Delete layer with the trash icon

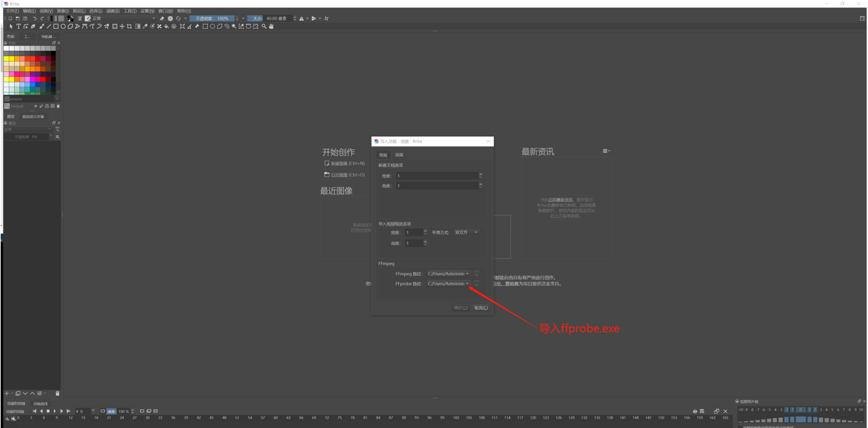pos(58,393)
